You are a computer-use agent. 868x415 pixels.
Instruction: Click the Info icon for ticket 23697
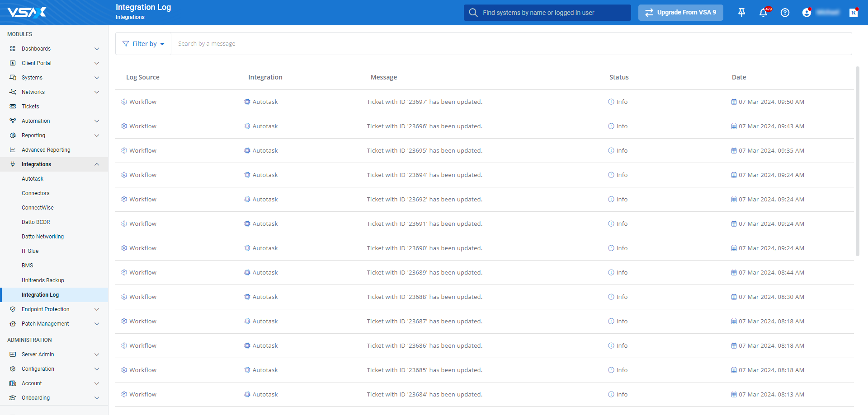click(x=611, y=102)
